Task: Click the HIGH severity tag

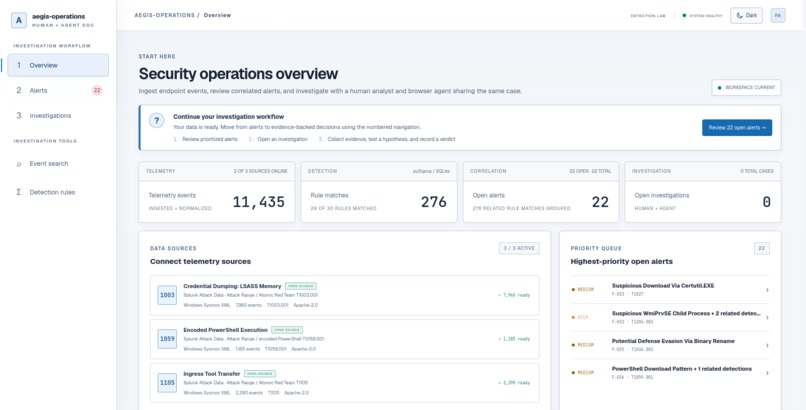Action: coord(582,318)
